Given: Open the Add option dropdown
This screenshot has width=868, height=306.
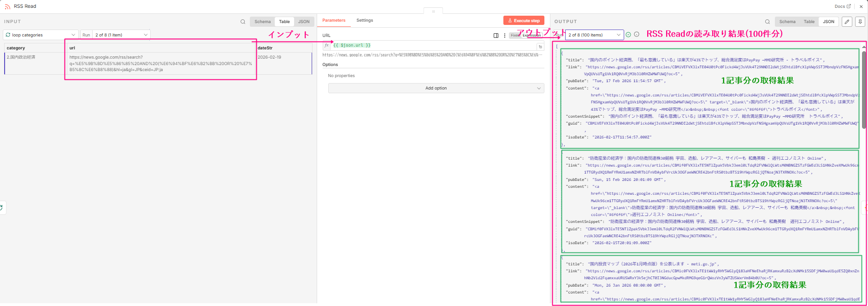Looking at the screenshot, I should point(436,88).
